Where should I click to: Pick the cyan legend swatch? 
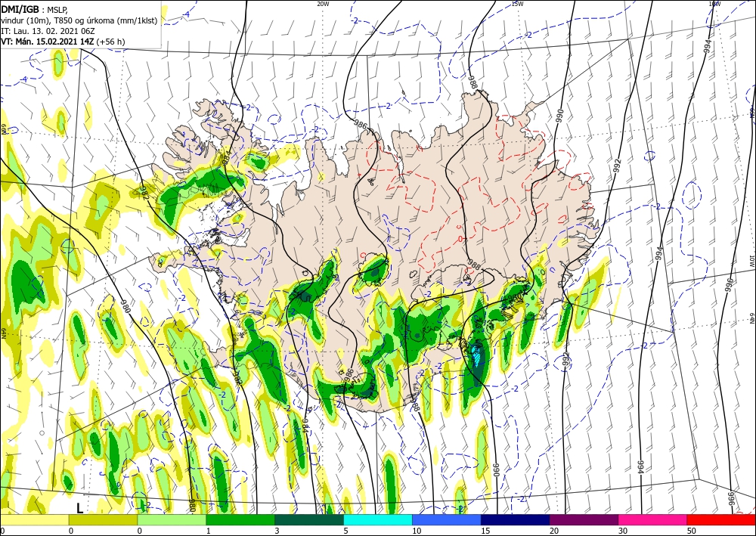(x=378, y=519)
